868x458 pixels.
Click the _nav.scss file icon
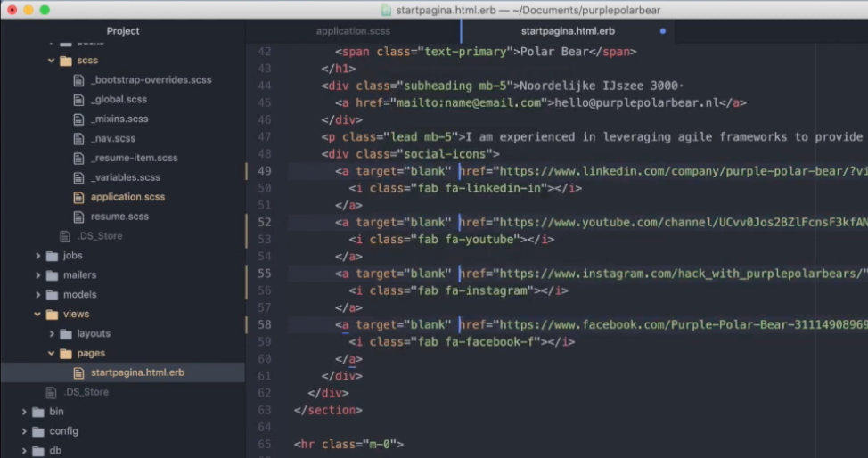[x=78, y=138]
